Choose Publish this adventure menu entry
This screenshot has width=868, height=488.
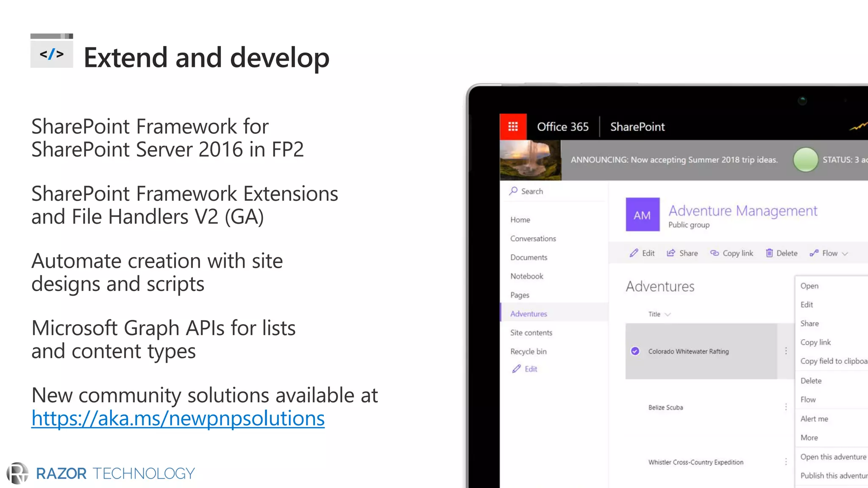point(834,476)
